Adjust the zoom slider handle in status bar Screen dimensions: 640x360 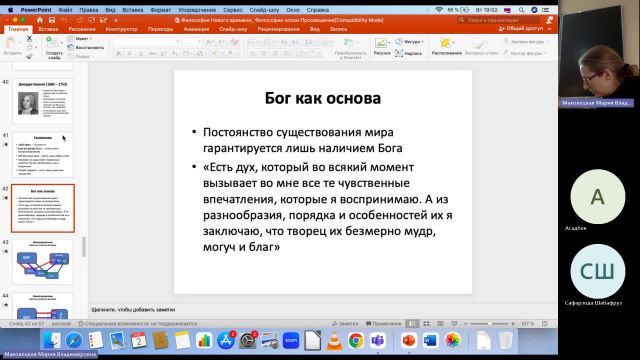[x=489, y=323]
